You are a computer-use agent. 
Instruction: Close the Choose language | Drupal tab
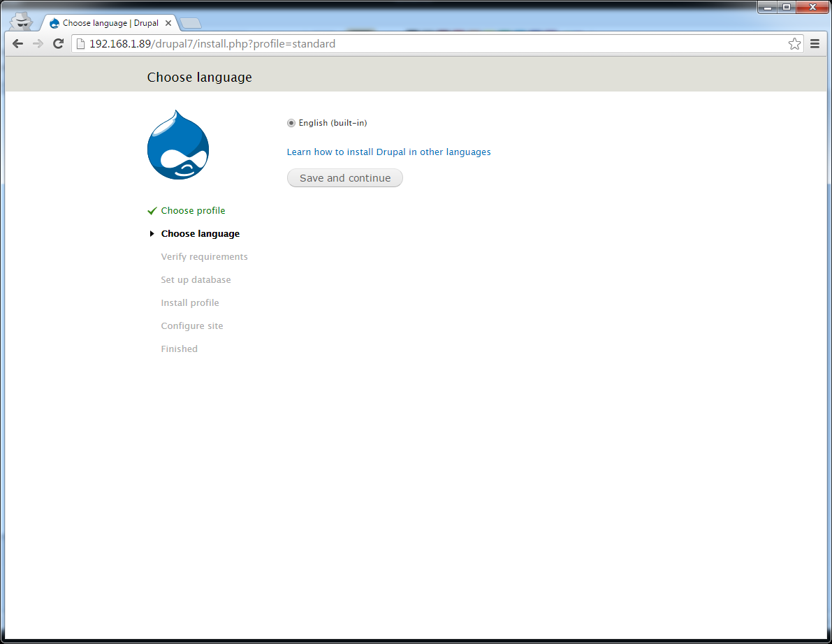[168, 23]
